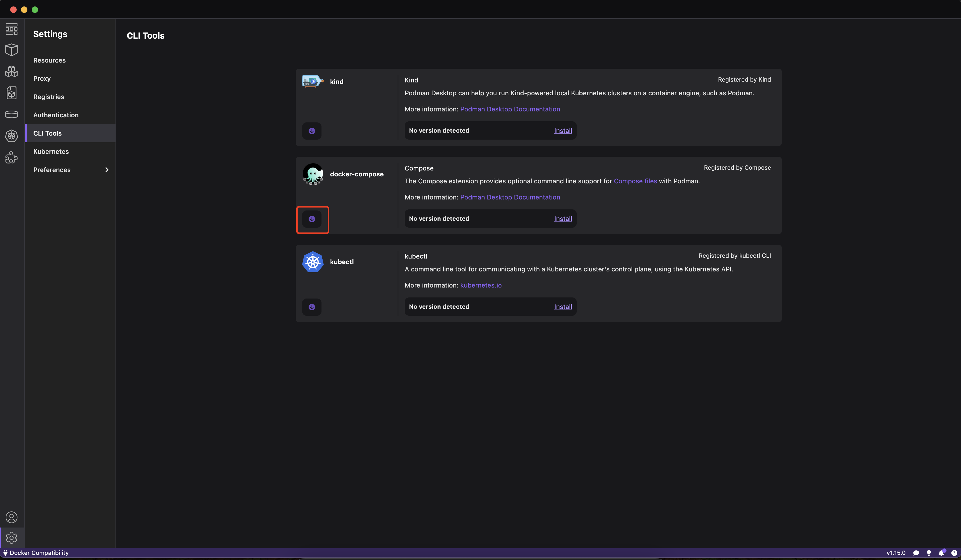Open the Pods stacked cubes icon
The width and height of the screenshot is (961, 560).
point(12,72)
